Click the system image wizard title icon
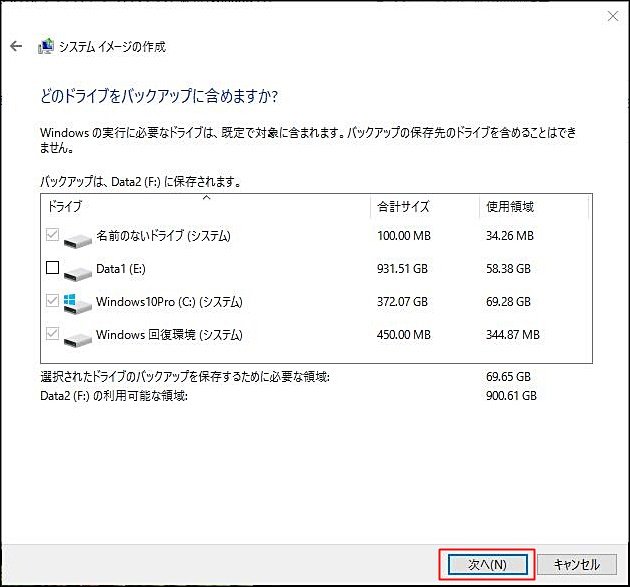630x587 pixels. [46, 46]
